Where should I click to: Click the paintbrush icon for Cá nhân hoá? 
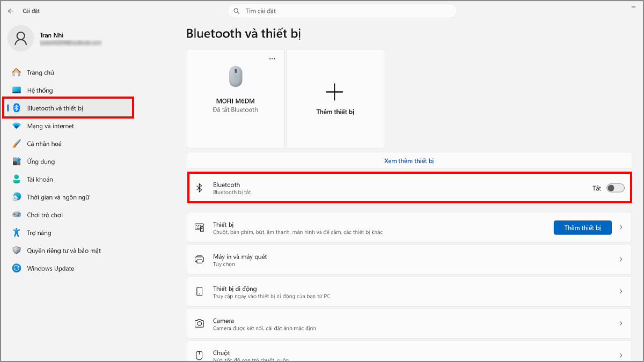tap(17, 144)
